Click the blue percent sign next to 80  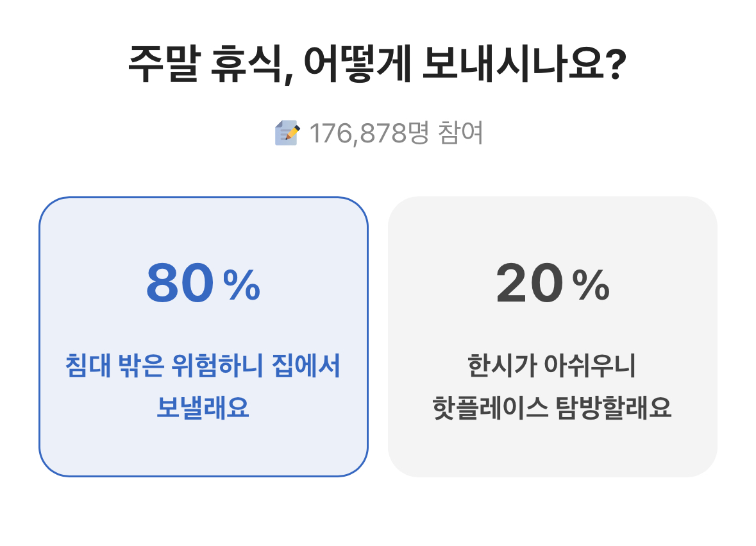coord(241,285)
